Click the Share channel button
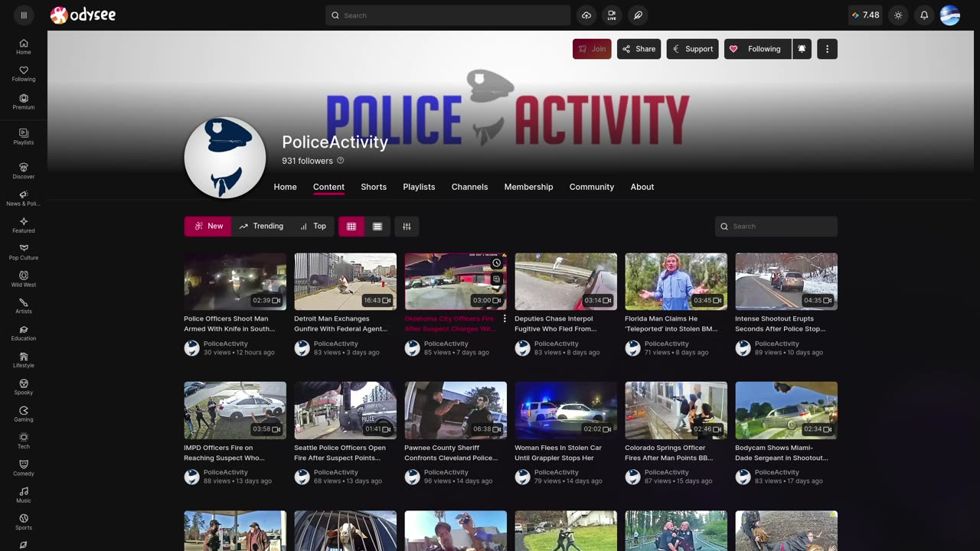The image size is (980, 551). pos(639,49)
